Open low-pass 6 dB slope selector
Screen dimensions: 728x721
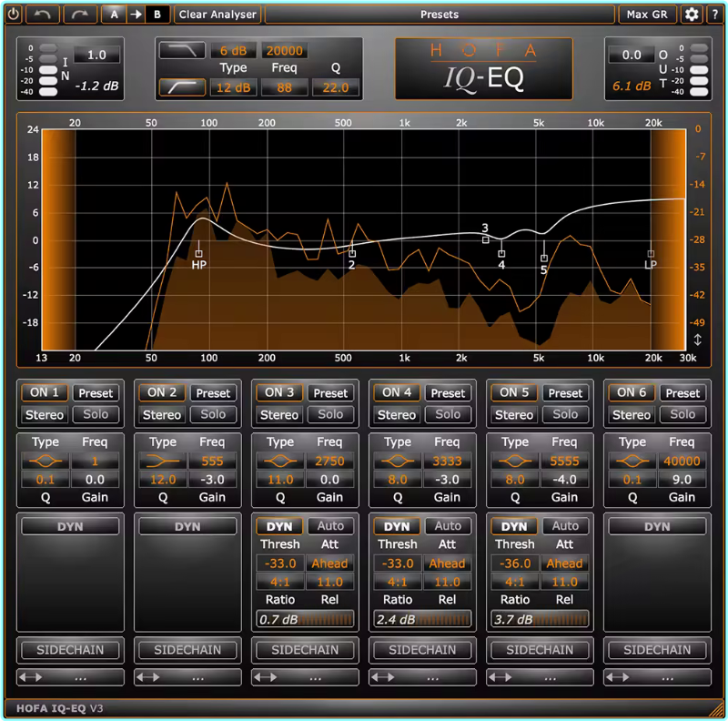233,50
